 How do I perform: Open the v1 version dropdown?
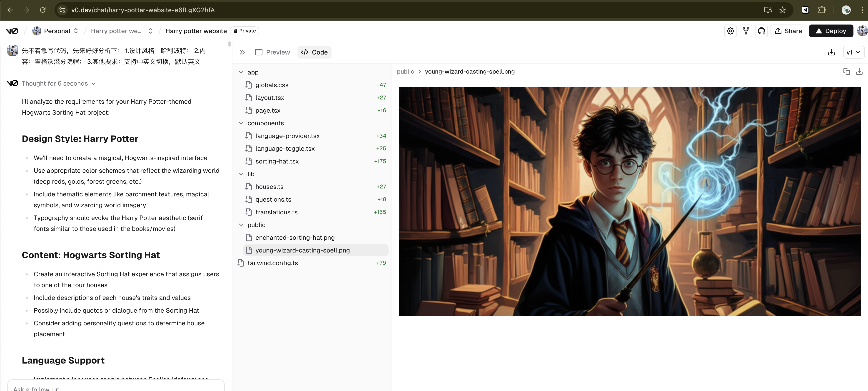coord(853,52)
